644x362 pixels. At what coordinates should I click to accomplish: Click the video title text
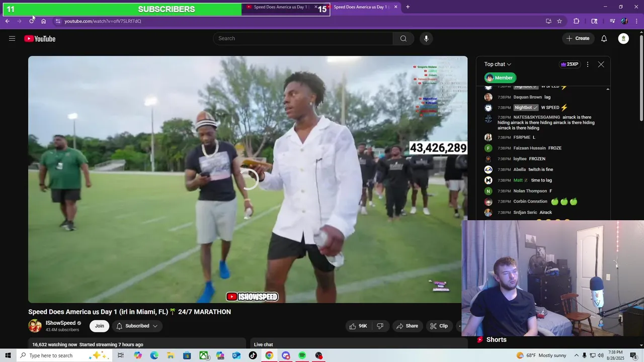tap(129, 312)
